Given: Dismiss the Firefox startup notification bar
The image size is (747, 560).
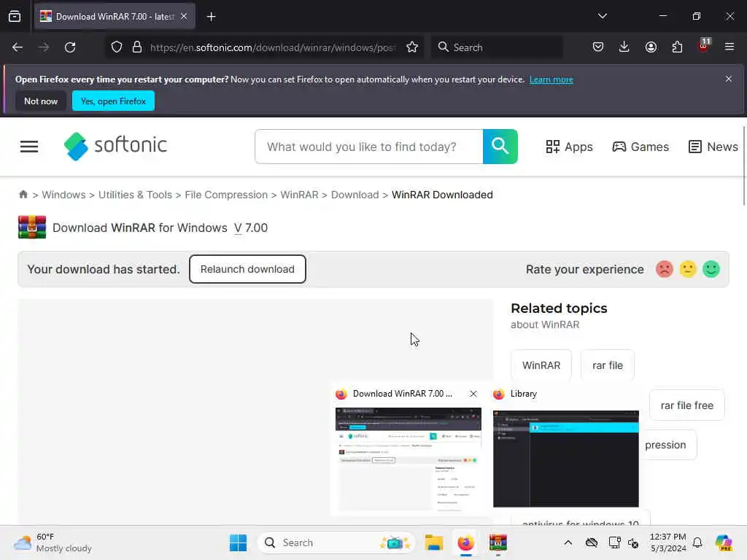Looking at the screenshot, I should coord(729,79).
